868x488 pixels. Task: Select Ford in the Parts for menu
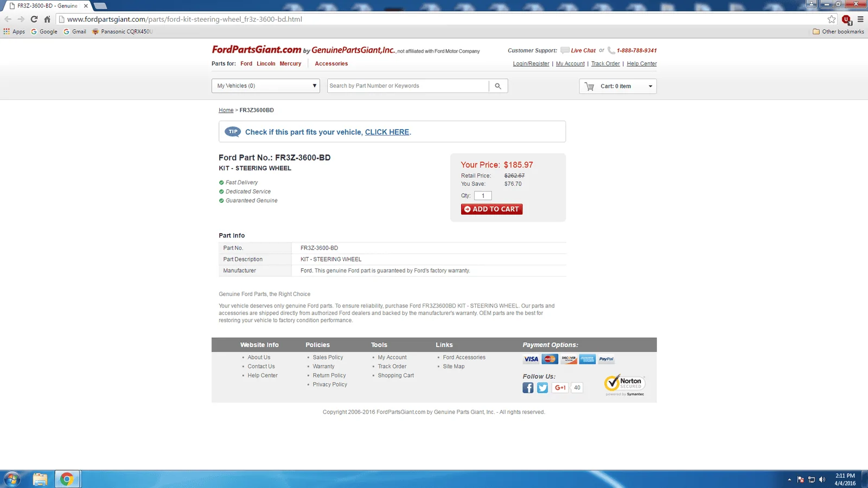point(246,63)
